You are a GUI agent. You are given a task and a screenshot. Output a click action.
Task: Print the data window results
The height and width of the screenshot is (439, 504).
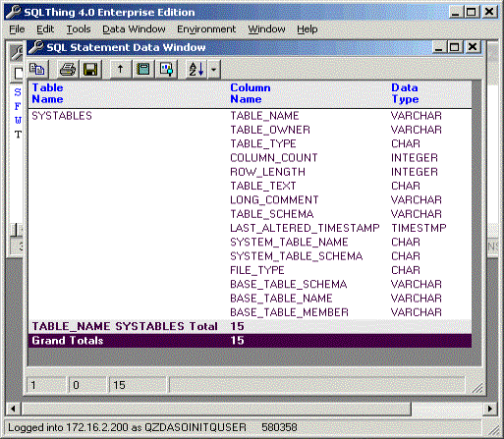68,70
